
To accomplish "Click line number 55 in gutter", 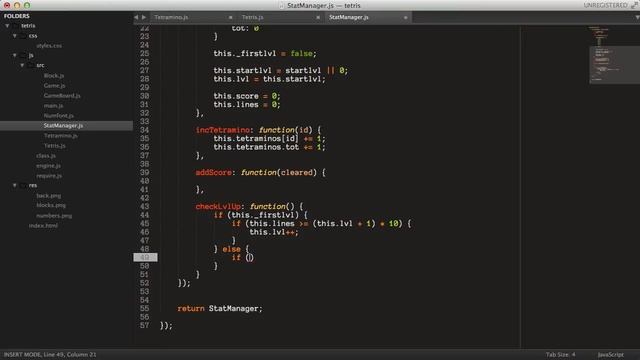I will (144, 309).
